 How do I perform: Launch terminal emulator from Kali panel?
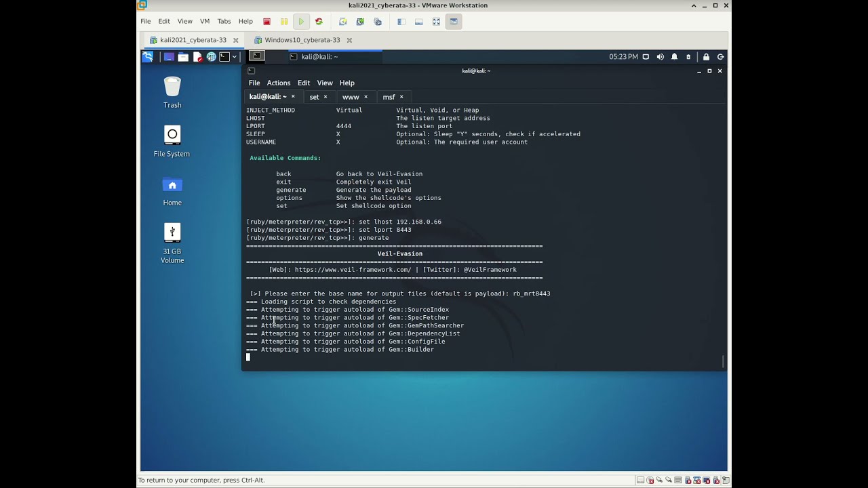tap(224, 57)
